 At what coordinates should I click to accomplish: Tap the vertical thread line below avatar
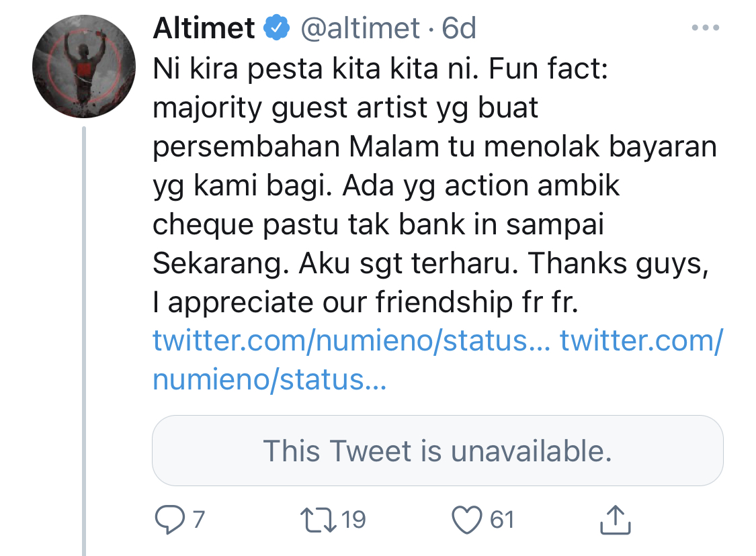84,336
